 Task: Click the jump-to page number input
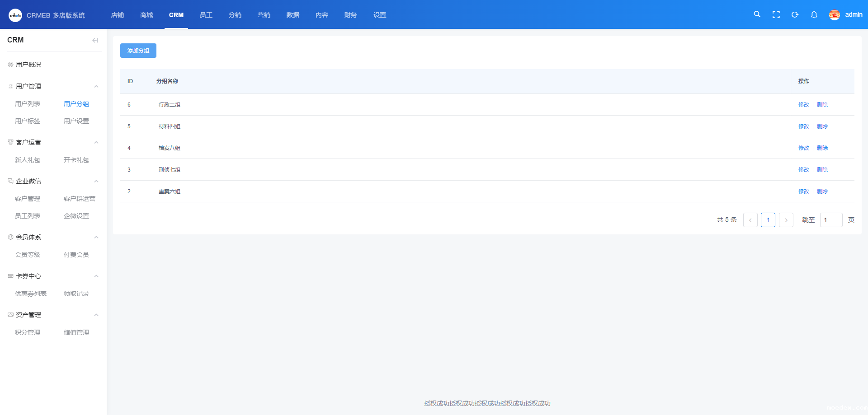(830, 220)
